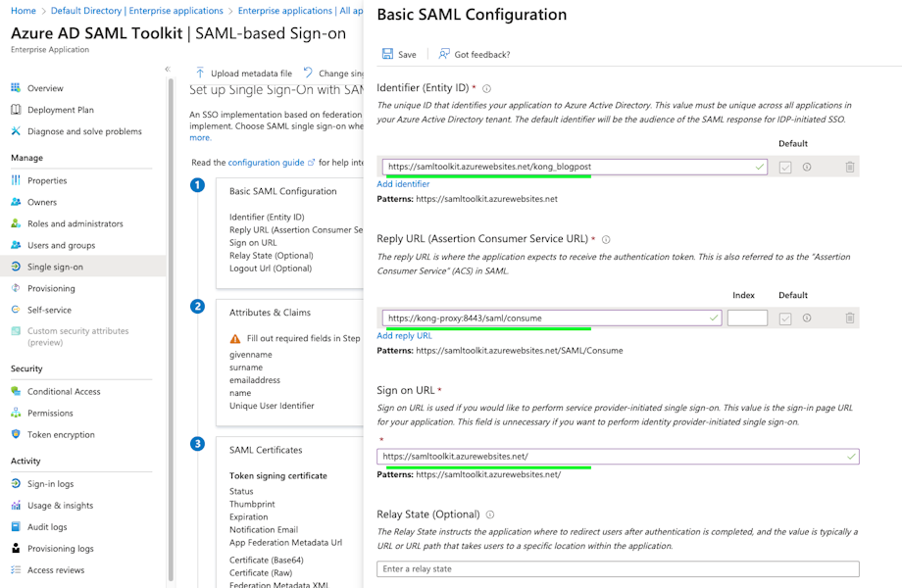
Task: Delete the Identifier URL using the trash icon
Action: click(x=849, y=167)
